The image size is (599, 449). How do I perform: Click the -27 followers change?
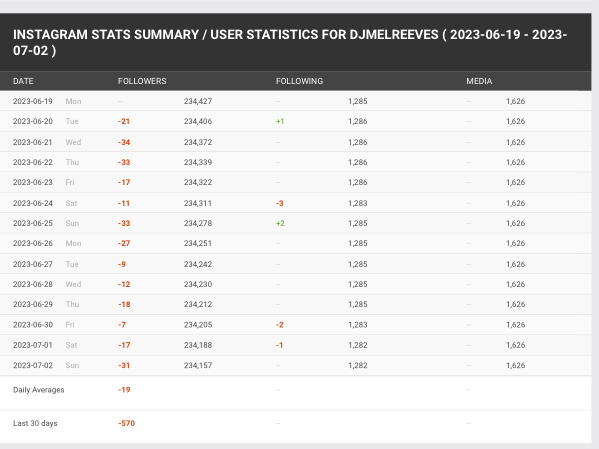[x=124, y=243]
